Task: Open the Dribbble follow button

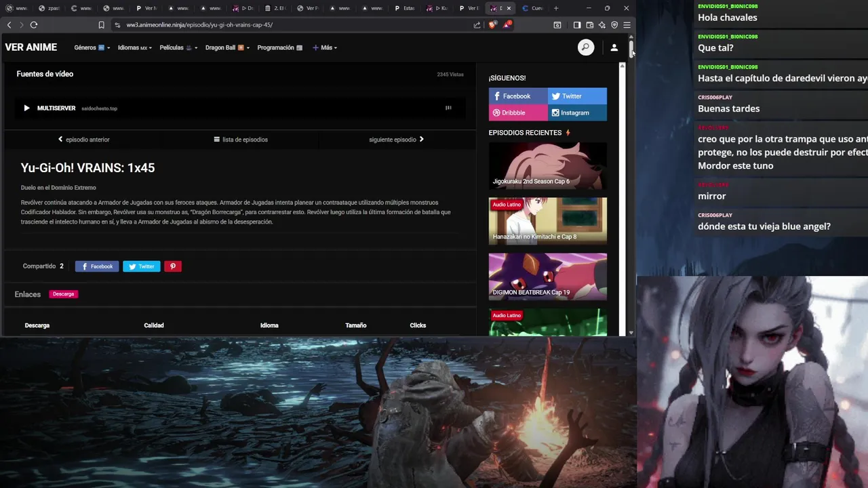Action: [x=518, y=113]
